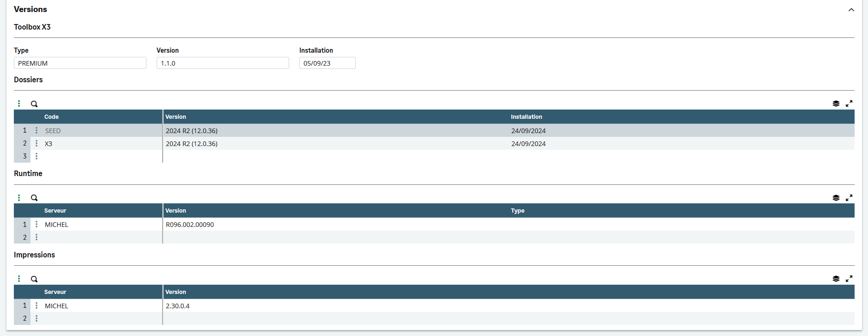Open row actions for Runtime MICHEL row
Image resolution: width=868 pixels, height=336 pixels.
pyautogui.click(x=36, y=224)
